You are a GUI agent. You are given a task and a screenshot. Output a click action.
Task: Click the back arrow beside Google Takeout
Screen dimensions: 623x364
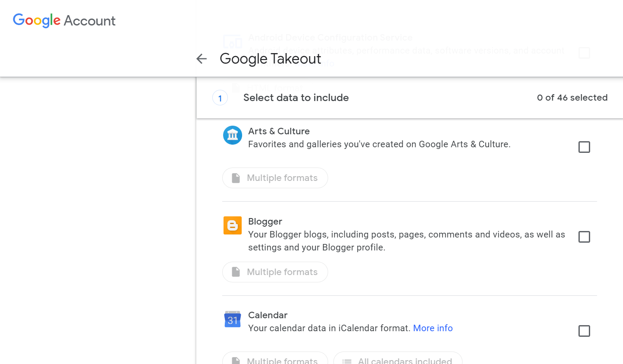click(x=201, y=59)
